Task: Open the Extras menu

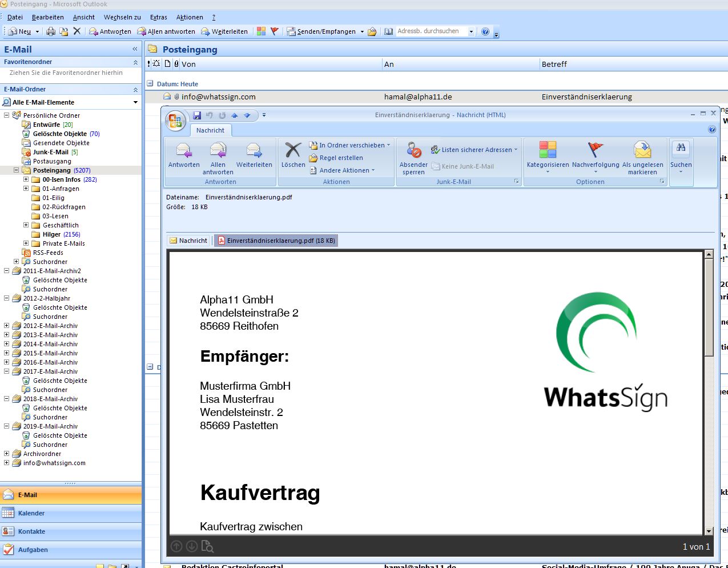Action: 159,17
